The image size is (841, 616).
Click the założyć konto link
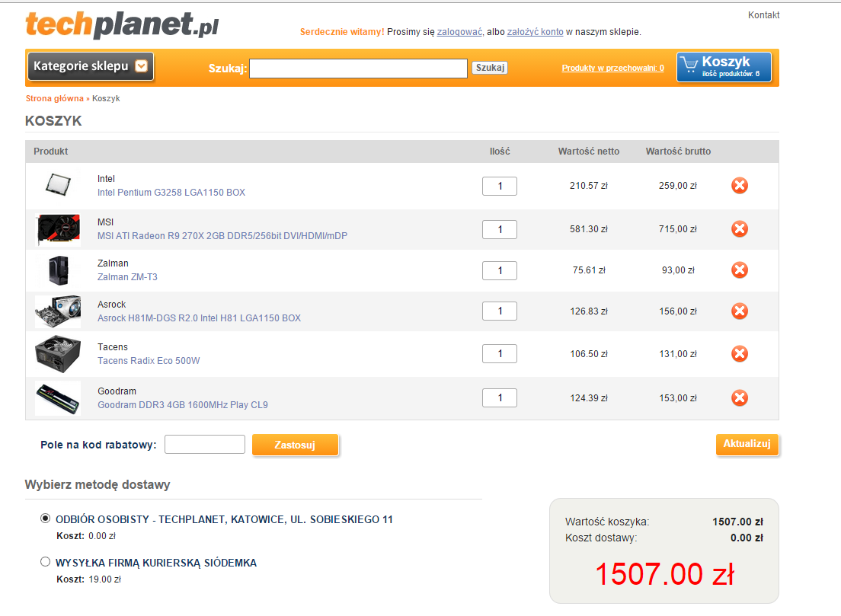point(536,32)
